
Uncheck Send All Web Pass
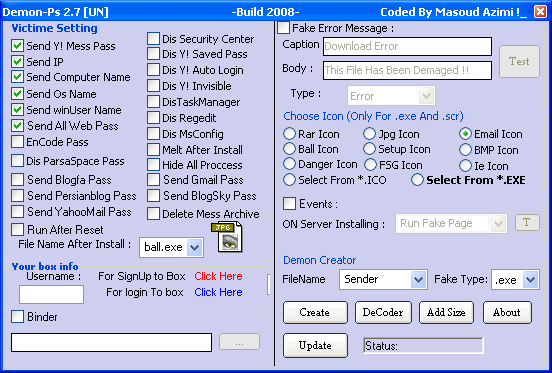pos(17,125)
